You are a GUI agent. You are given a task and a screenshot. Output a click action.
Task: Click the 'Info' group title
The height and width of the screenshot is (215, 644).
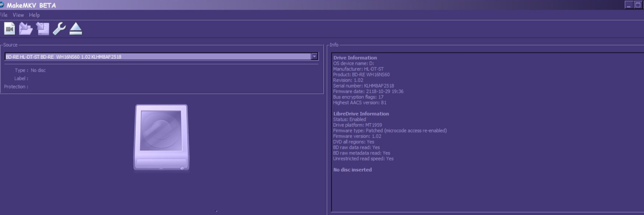334,45
